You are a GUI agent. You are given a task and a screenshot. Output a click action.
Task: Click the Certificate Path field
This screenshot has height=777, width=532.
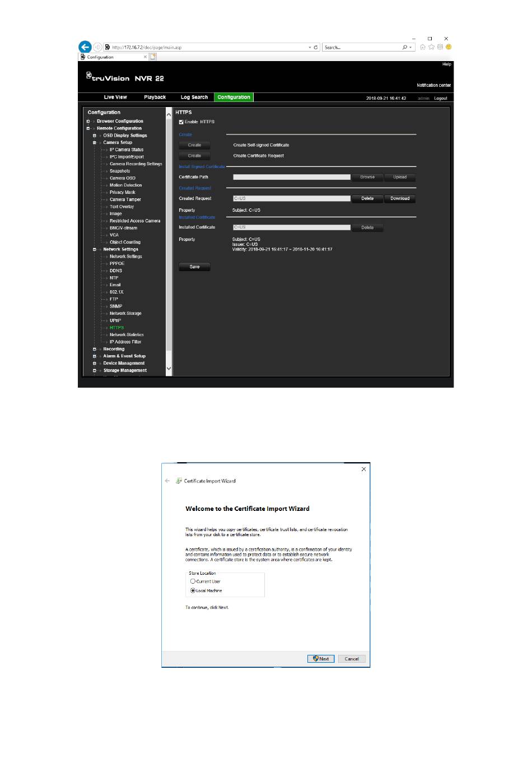(x=292, y=177)
